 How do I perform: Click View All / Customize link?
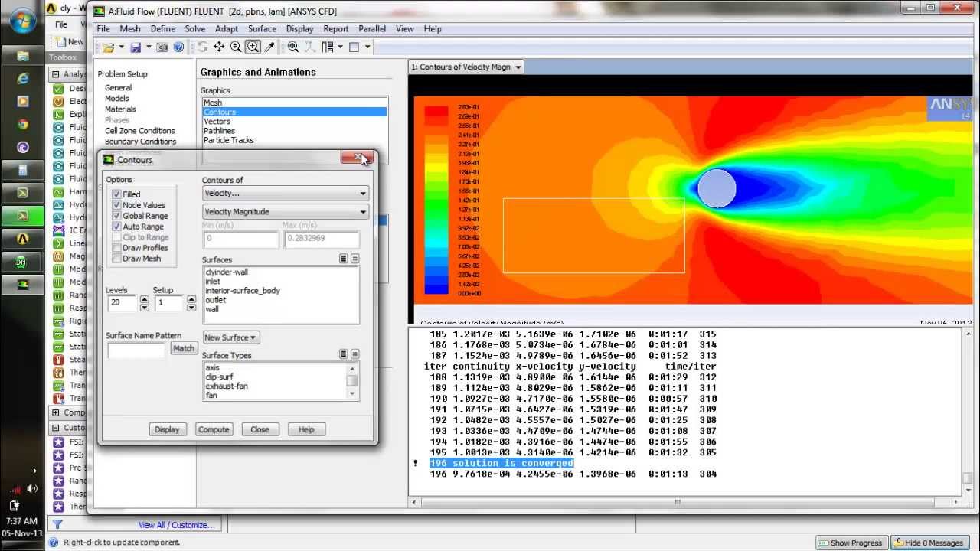click(177, 525)
